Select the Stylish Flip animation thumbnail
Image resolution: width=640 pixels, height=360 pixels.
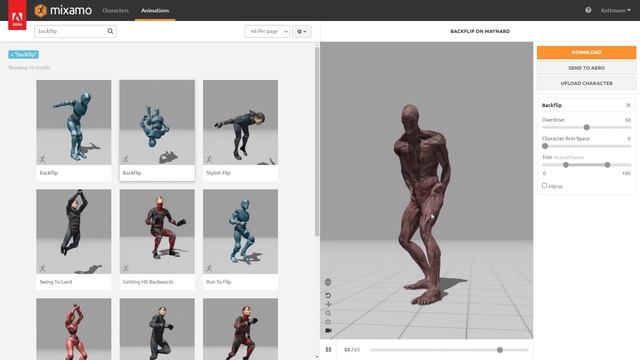tap(240, 122)
